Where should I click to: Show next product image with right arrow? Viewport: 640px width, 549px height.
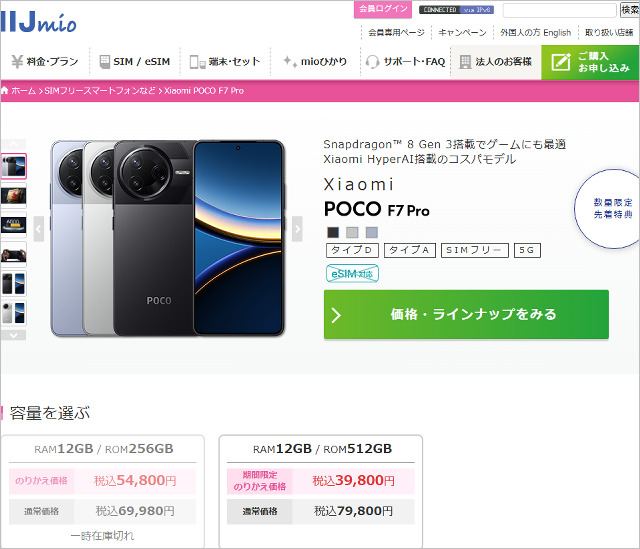pyautogui.click(x=297, y=229)
